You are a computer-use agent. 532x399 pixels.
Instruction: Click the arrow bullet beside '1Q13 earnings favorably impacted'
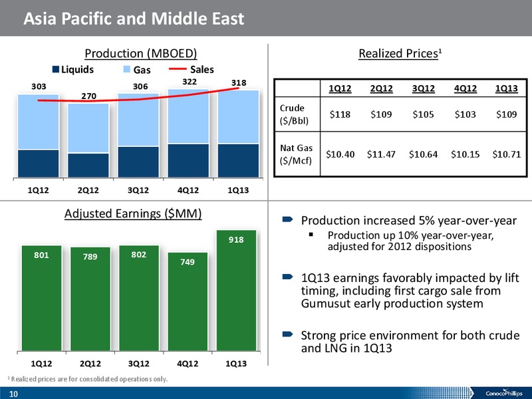(288, 277)
